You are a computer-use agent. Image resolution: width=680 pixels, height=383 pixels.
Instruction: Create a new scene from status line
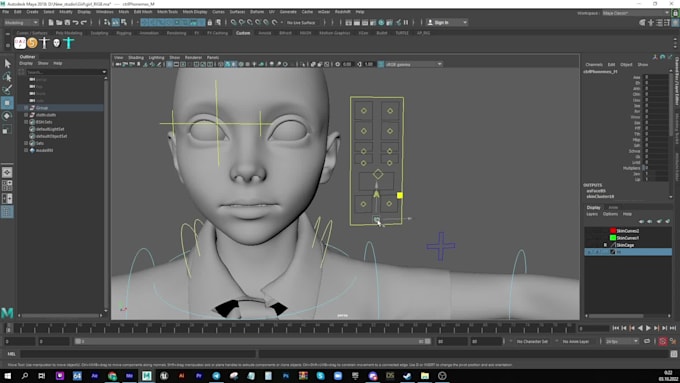point(51,22)
